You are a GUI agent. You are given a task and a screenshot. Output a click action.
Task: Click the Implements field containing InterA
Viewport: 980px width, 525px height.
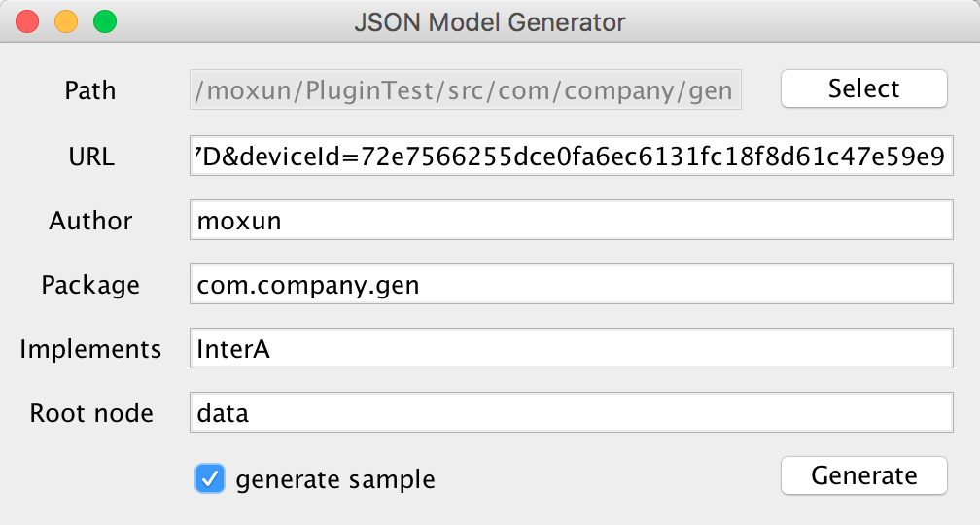pos(572,348)
